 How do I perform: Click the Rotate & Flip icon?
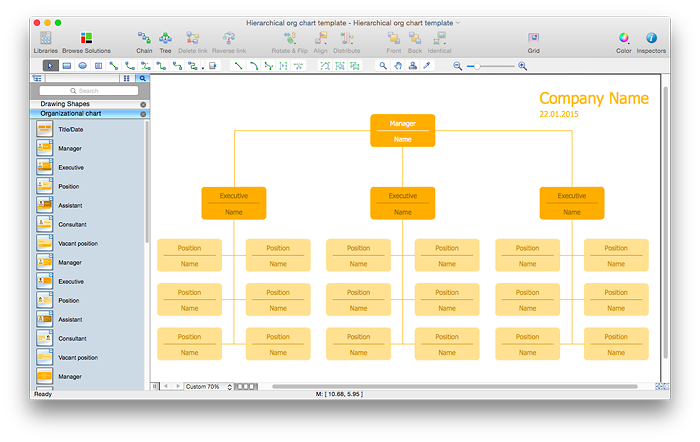tap(289, 39)
